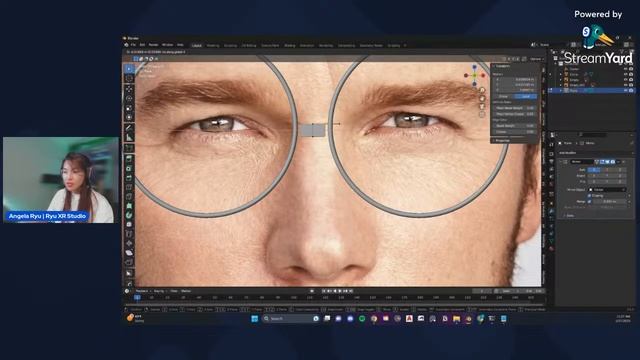Select the Move tool

coord(129,89)
